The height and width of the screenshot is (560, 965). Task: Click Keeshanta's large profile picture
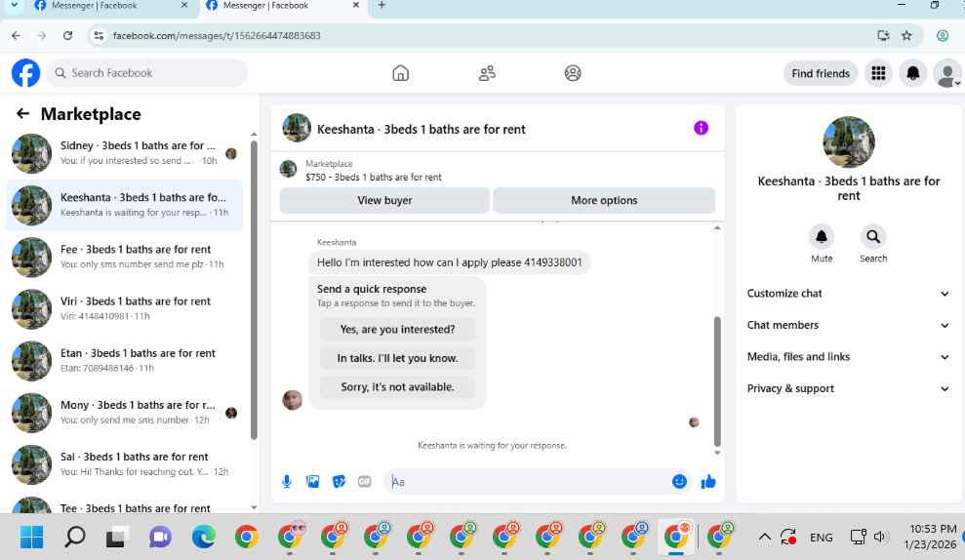[x=849, y=142]
